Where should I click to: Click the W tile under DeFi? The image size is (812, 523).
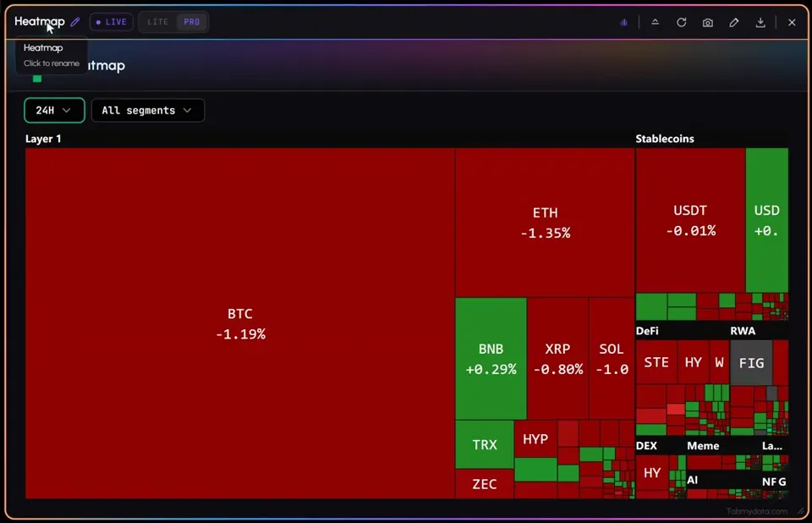click(719, 362)
